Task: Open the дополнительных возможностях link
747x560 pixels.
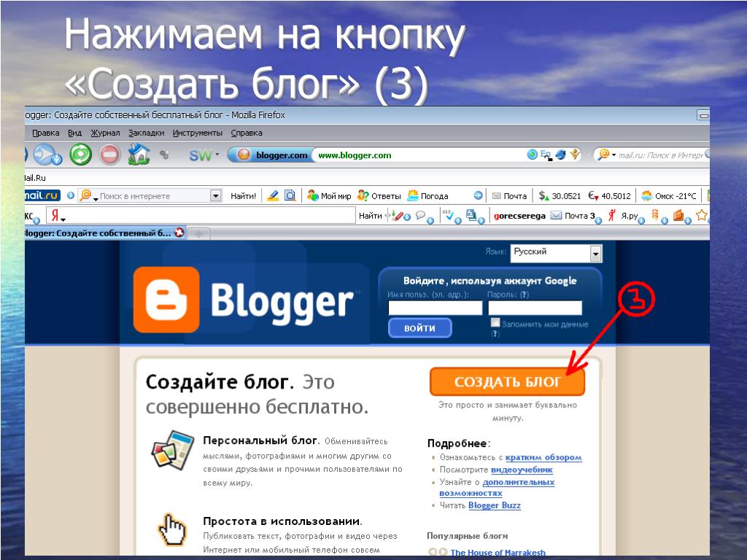Action: tap(497, 488)
